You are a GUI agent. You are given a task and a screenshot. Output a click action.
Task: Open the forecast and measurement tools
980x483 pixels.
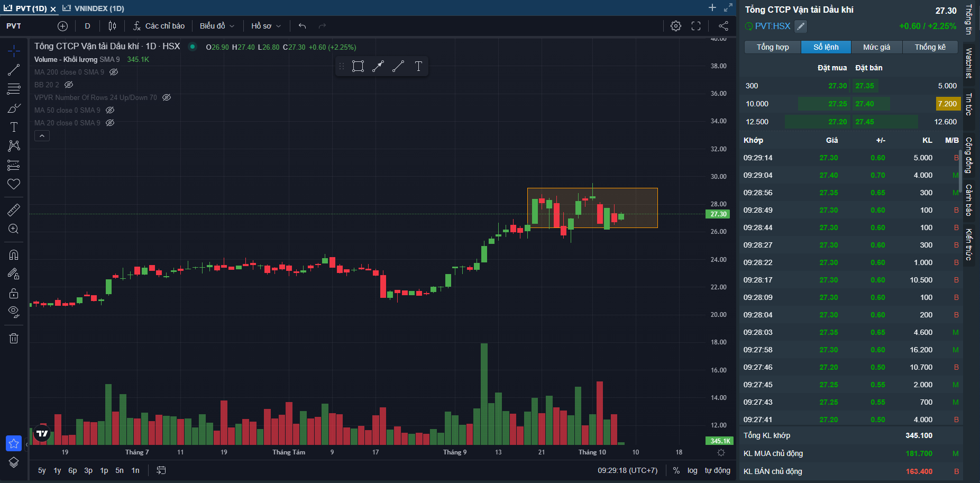click(x=14, y=165)
